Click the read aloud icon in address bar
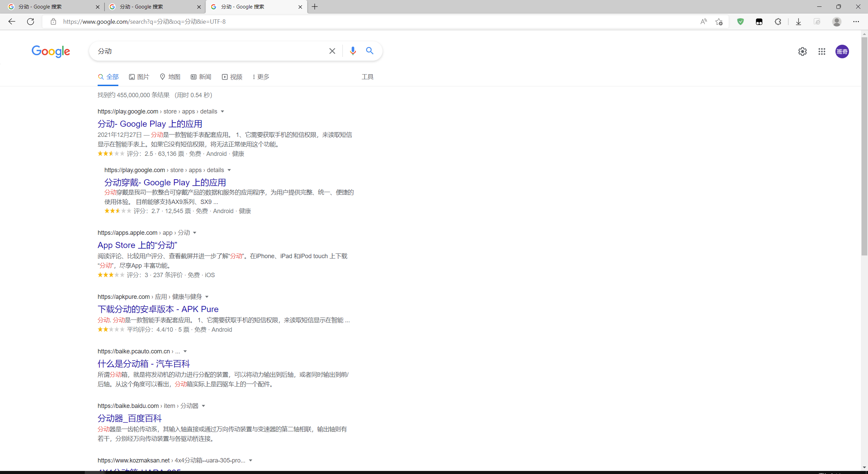The width and height of the screenshot is (868, 474). (x=704, y=22)
